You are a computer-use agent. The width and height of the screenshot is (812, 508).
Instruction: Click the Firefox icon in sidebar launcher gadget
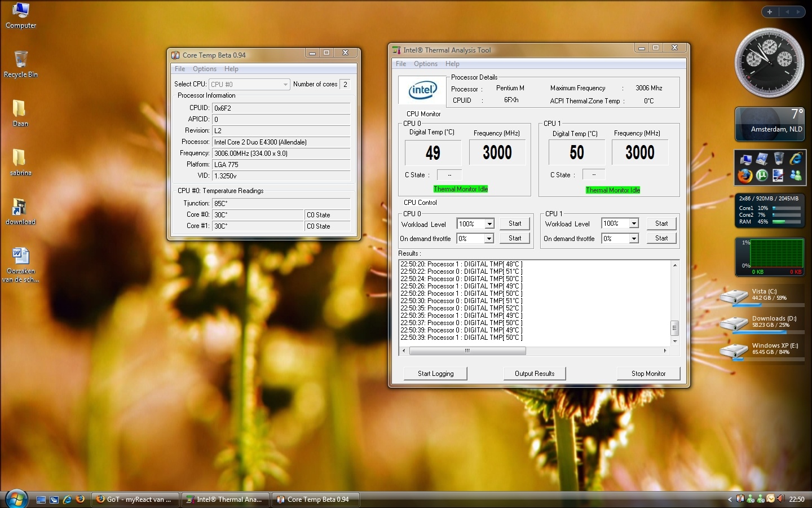745,176
